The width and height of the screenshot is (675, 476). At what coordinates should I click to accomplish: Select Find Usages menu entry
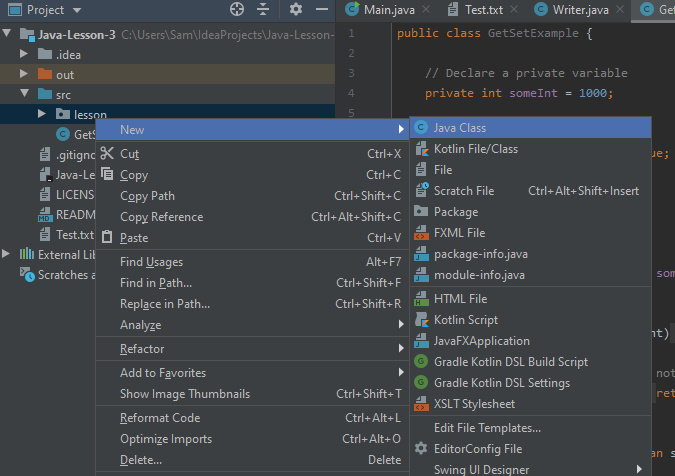click(151, 262)
